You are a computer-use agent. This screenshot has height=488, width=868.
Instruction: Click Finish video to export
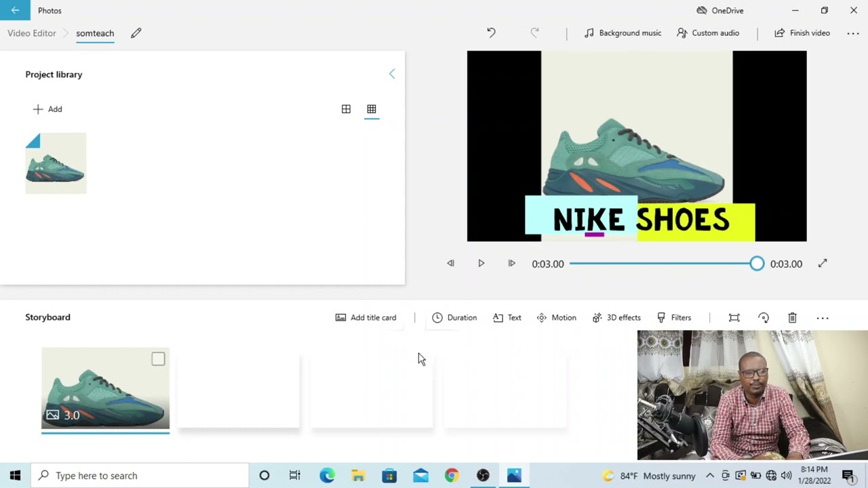802,33
